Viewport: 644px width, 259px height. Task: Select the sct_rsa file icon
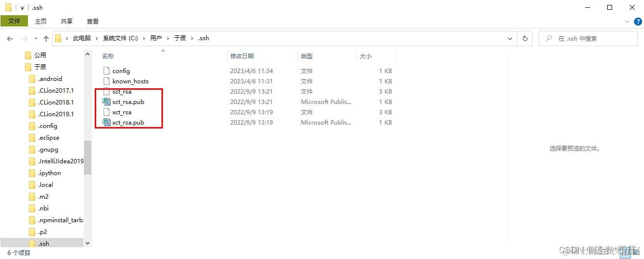107,92
